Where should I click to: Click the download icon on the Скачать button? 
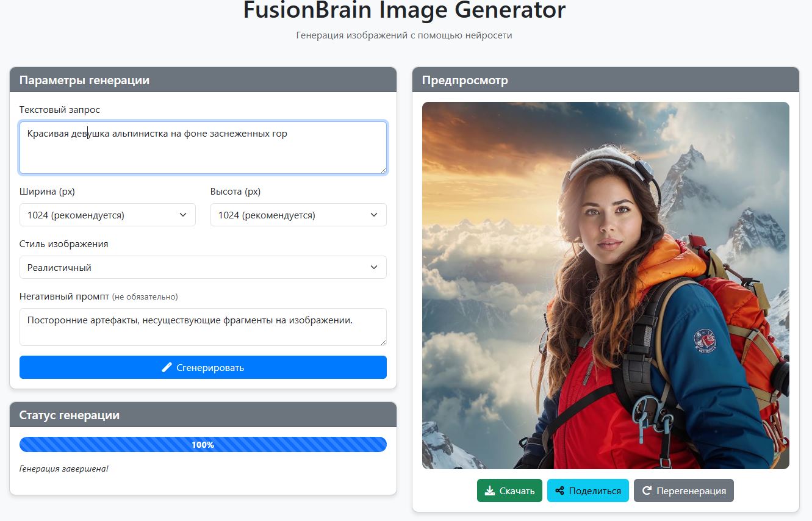[489, 491]
